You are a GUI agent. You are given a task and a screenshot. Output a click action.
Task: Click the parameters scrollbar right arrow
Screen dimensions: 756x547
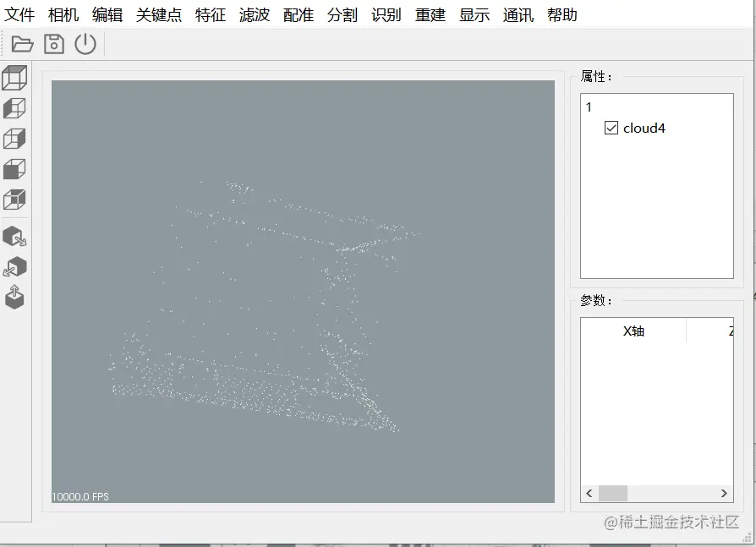click(724, 493)
